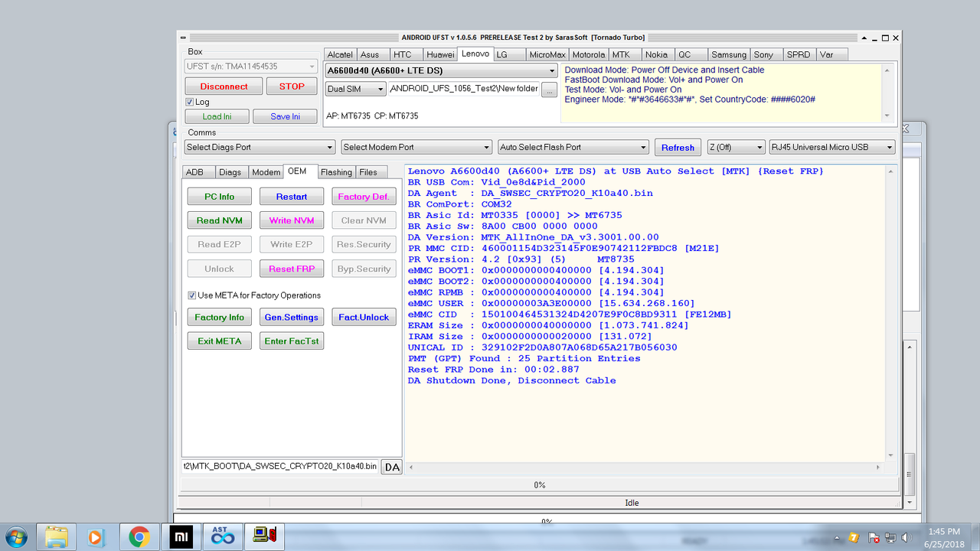Click the Write NVM button
The image size is (980, 551).
pos(292,220)
